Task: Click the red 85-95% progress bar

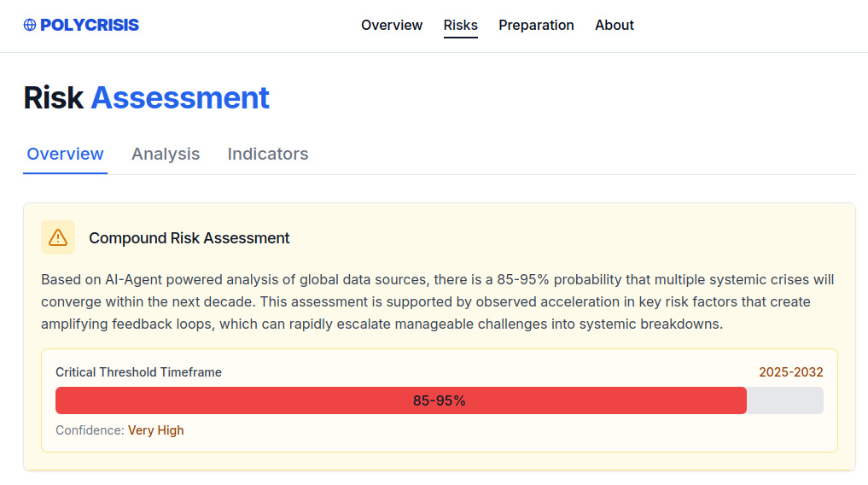Action: click(x=401, y=400)
